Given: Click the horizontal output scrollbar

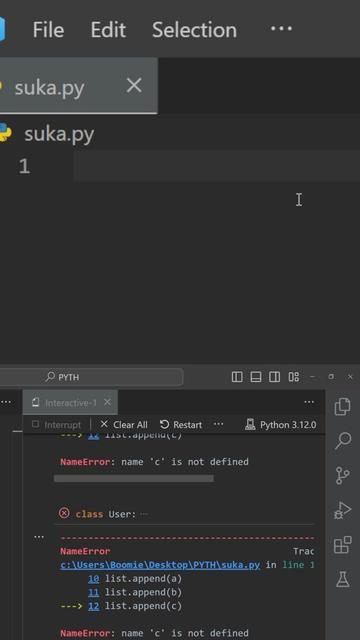Looking at the screenshot, I should coord(133,478).
